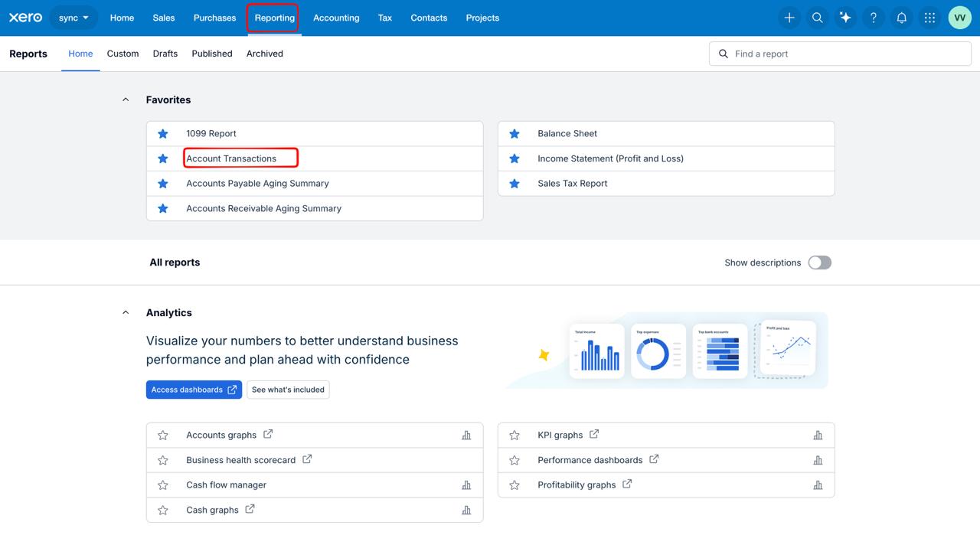Image resolution: width=980 pixels, height=535 pixels.
Task: Open the search magnifier in top bar
Action: click(818, 18)
